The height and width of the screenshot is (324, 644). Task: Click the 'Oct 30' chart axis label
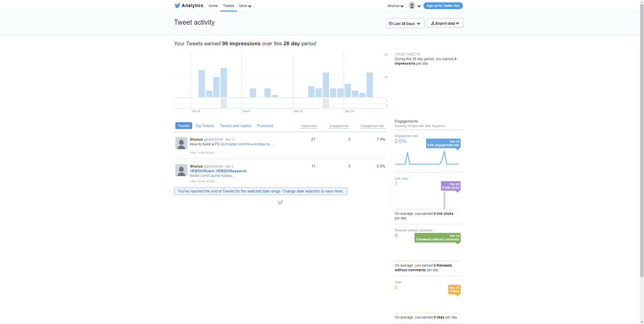(196, 111)
